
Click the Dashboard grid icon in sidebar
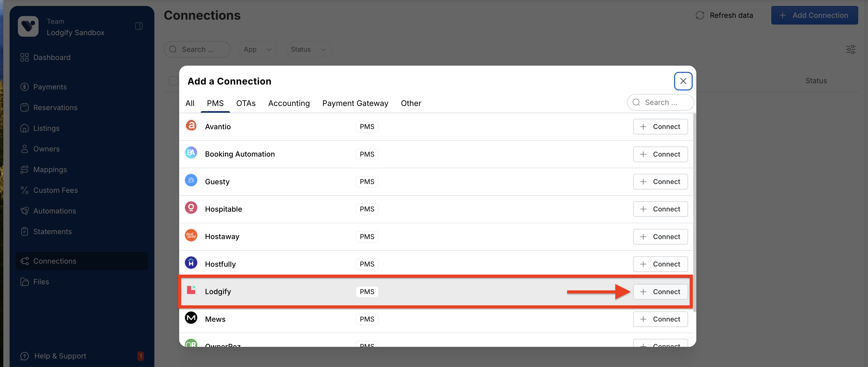point(24,58)
